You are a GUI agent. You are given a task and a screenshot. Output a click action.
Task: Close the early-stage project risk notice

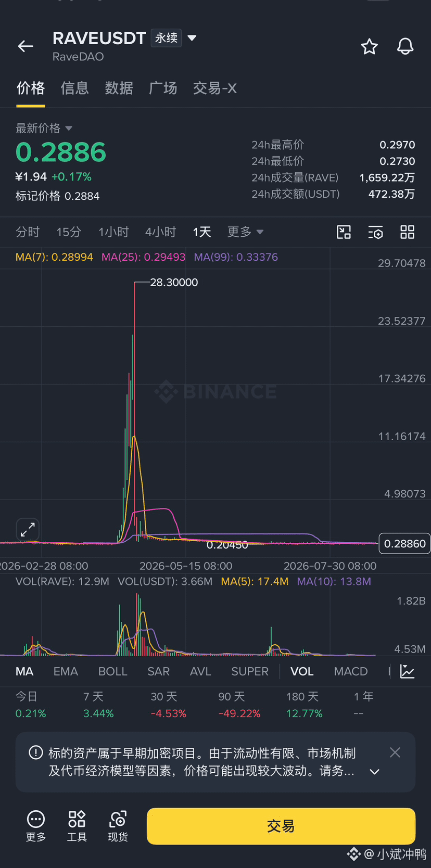(x=395, y=752)
